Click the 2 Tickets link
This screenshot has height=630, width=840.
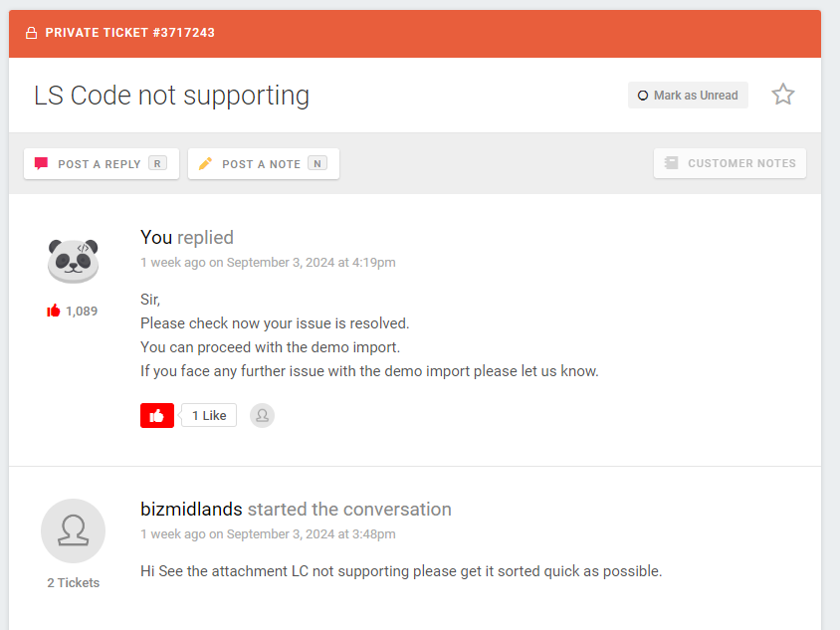pyautogui.click(x=74, y=582)
